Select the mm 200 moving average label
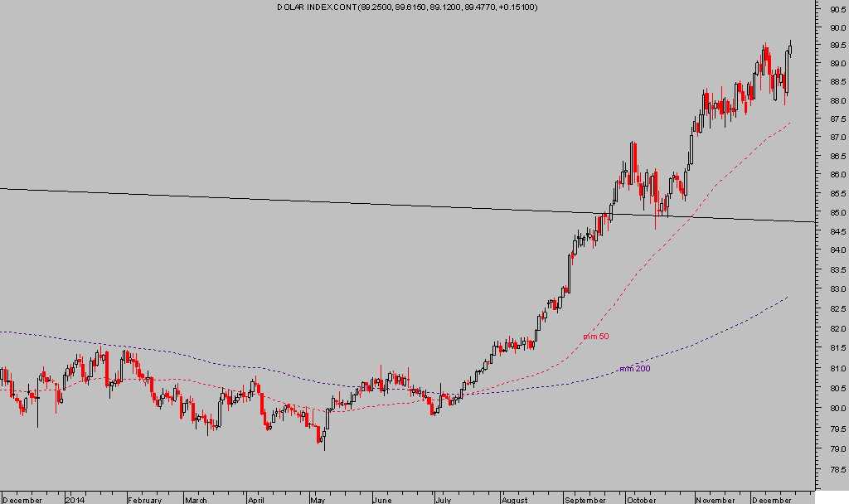849x504 pixels. [x=635, y=369]
